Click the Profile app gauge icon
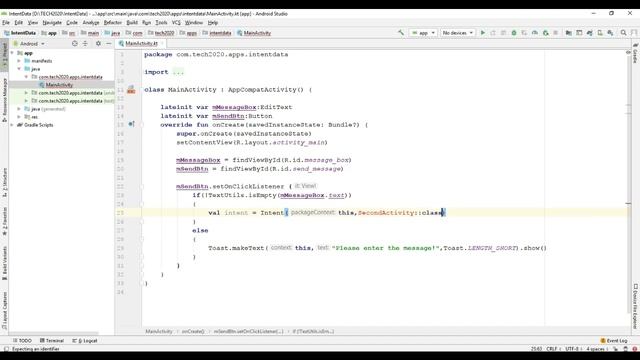 coord(535,33)
